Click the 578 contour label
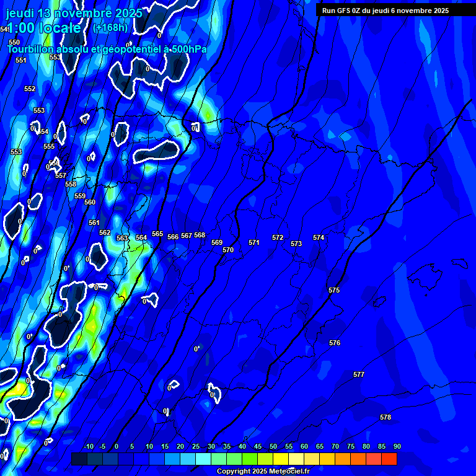Viewport: 476px width, 476px height. (x=386, y=417)
